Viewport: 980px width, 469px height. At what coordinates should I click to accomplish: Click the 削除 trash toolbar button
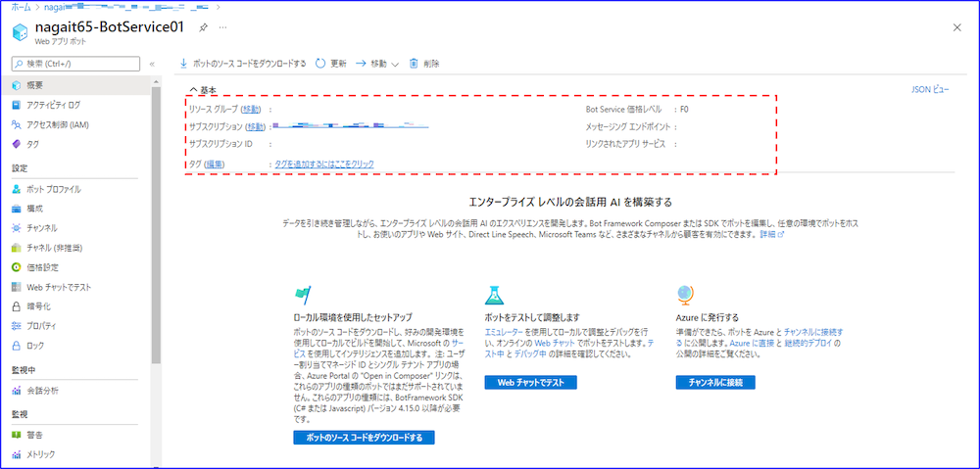pos(423,63)
